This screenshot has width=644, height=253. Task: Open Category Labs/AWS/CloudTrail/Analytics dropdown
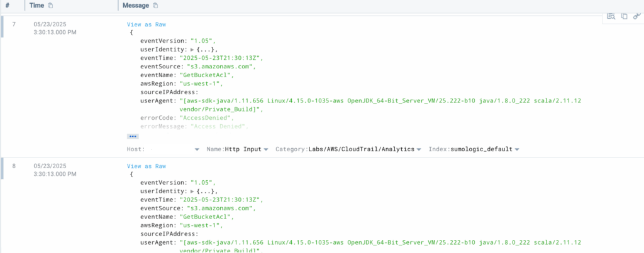[x=418, y=149]
